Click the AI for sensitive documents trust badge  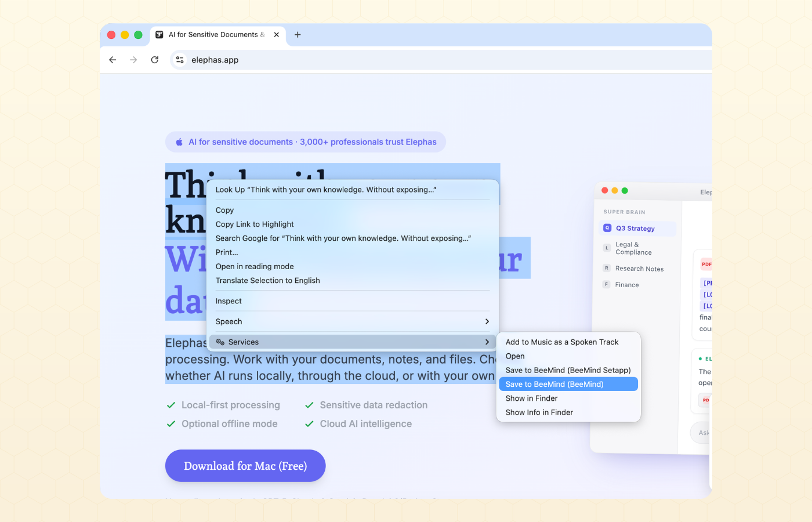(306, 142)
